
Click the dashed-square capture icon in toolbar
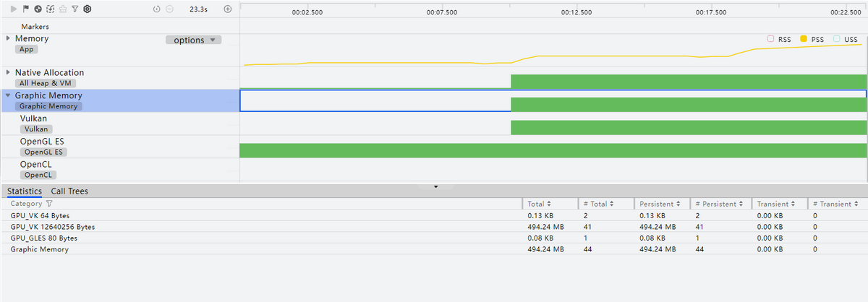[50, 9]
